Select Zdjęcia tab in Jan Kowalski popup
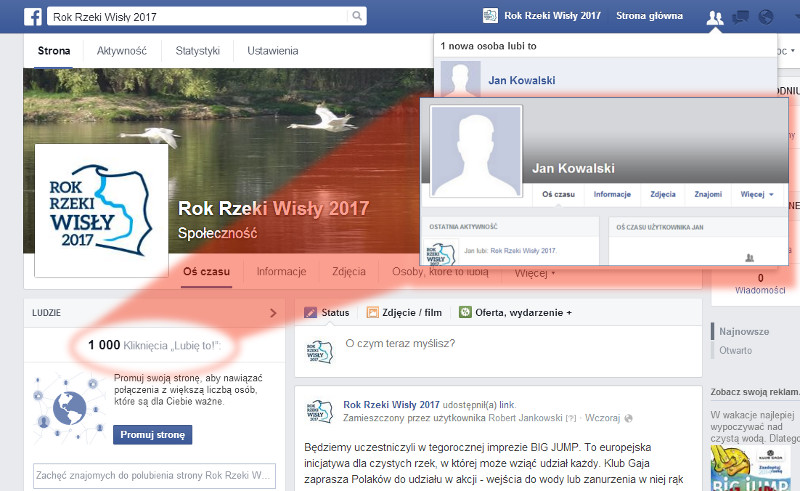The width and height of the screenshot is (800, 491). click(663, 194)
